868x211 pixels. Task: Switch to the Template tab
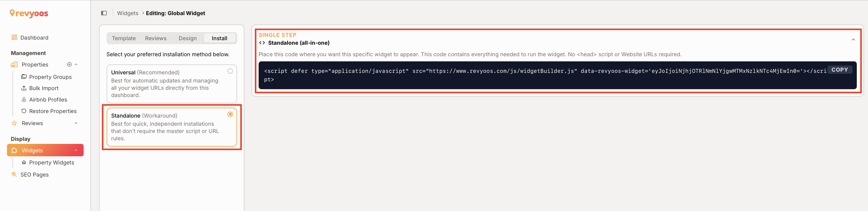[124, 38]
